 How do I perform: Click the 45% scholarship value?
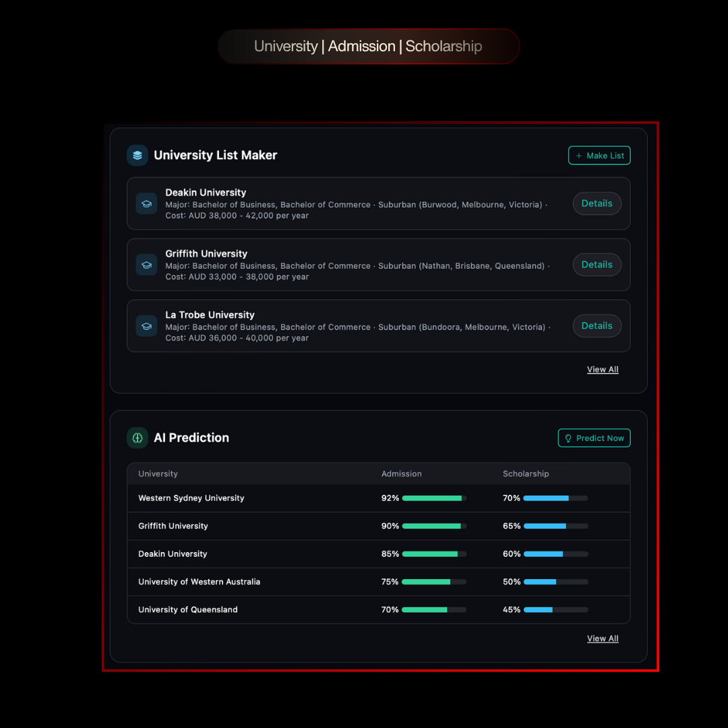pyautogui.click(x=512, y=609)
